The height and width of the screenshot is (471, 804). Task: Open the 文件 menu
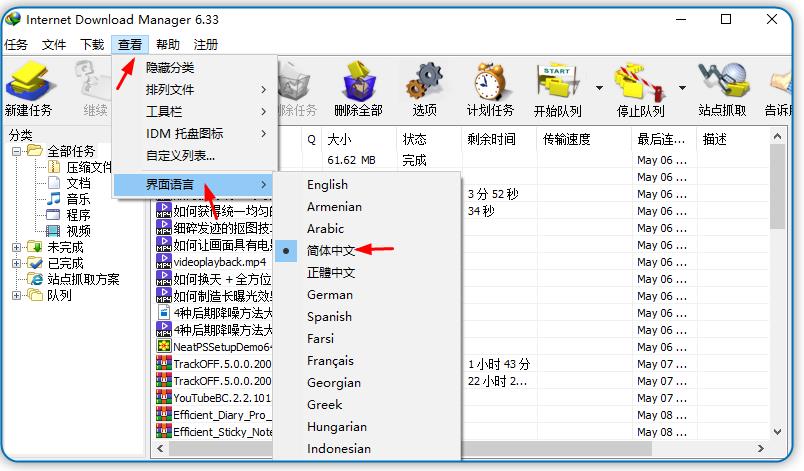click(54, 45)
